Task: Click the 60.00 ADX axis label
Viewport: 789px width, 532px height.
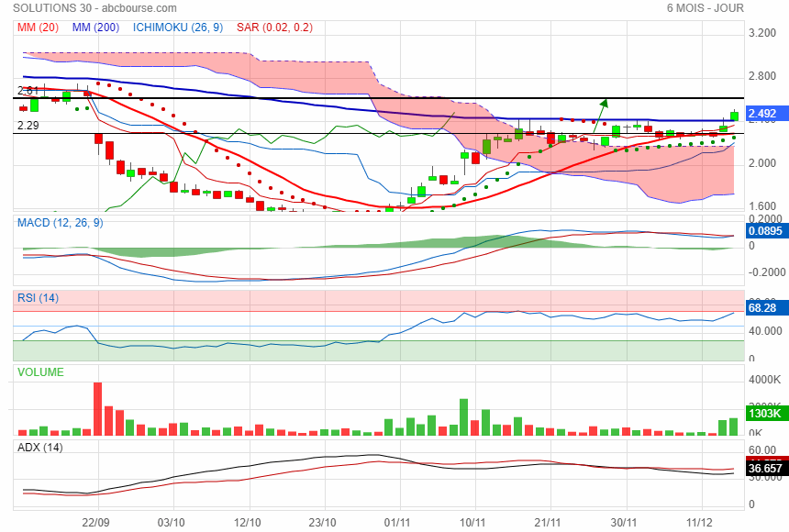Action: point(762,450)
